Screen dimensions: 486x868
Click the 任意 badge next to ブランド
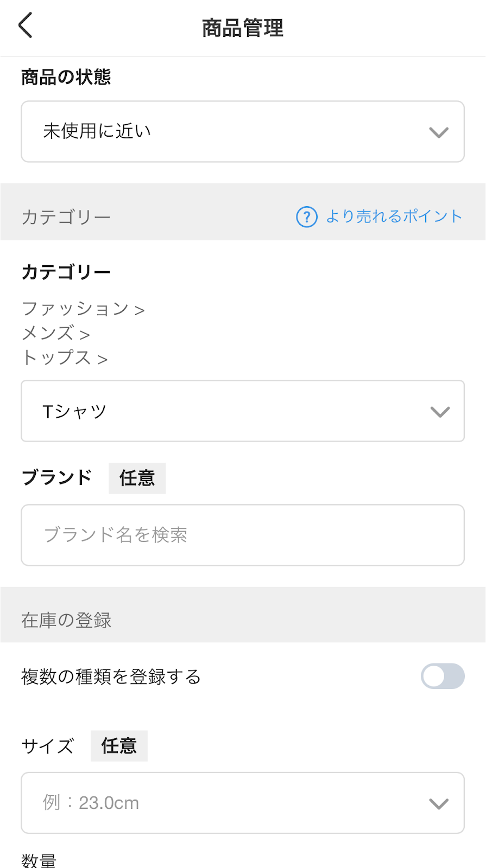coord(137,478)
